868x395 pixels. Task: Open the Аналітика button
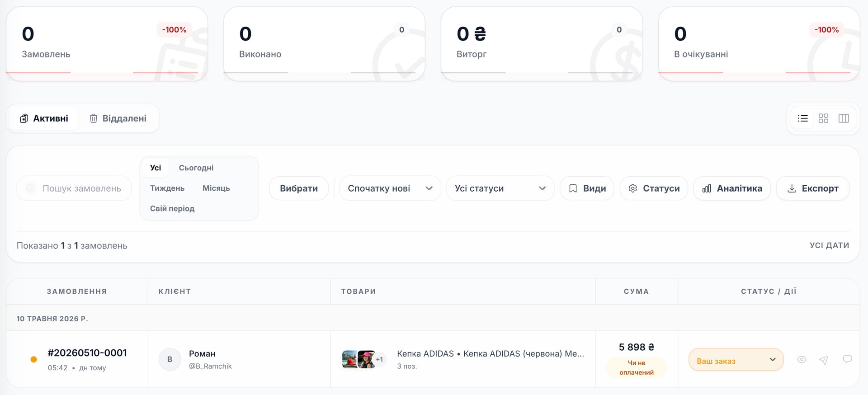(732, 188)
